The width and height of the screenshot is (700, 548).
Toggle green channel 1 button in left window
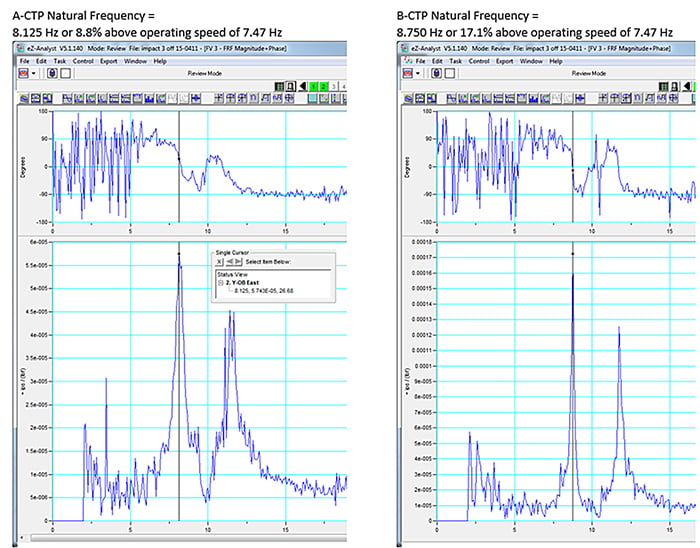[313, 87]
